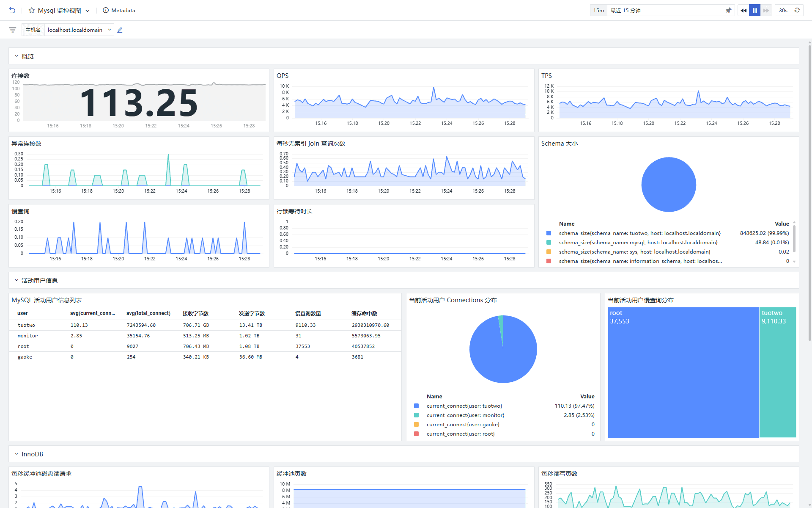Image resolution: width=812 pixels, height=508 pixels.
Task: Click the edit pencil icon next to hostname
Action: [x=120, y=30]
